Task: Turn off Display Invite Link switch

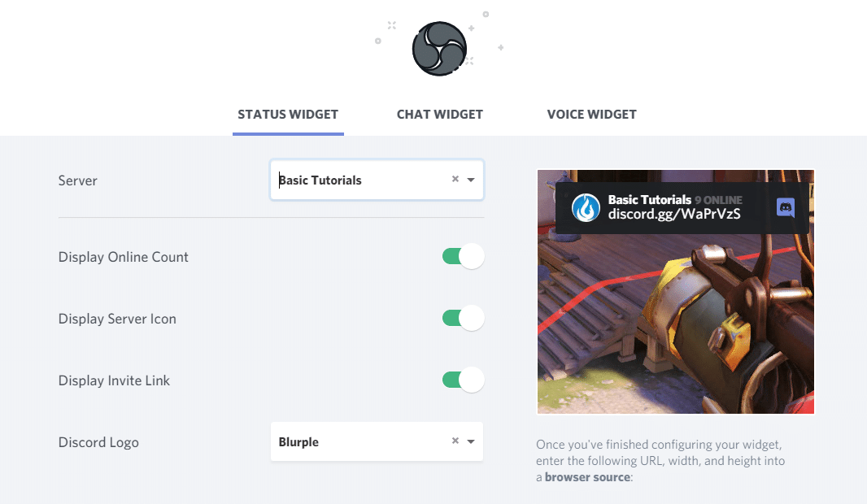Action: (x=463, y=380)
